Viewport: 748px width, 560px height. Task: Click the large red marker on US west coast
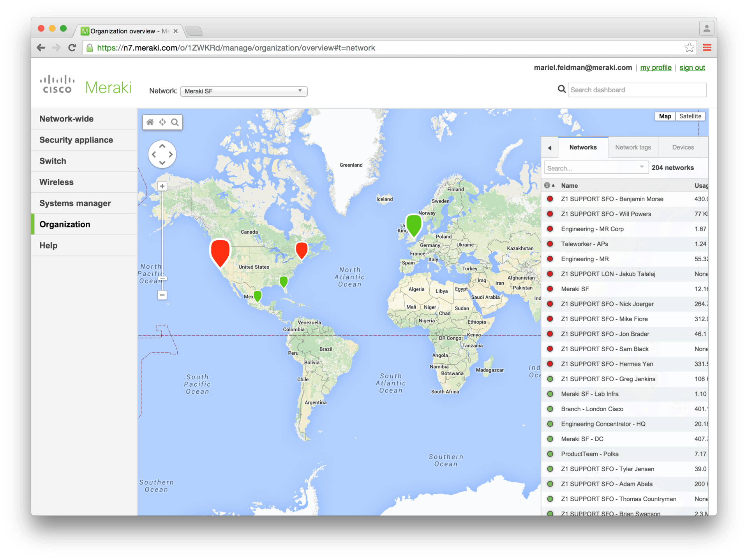click(220, 253)
